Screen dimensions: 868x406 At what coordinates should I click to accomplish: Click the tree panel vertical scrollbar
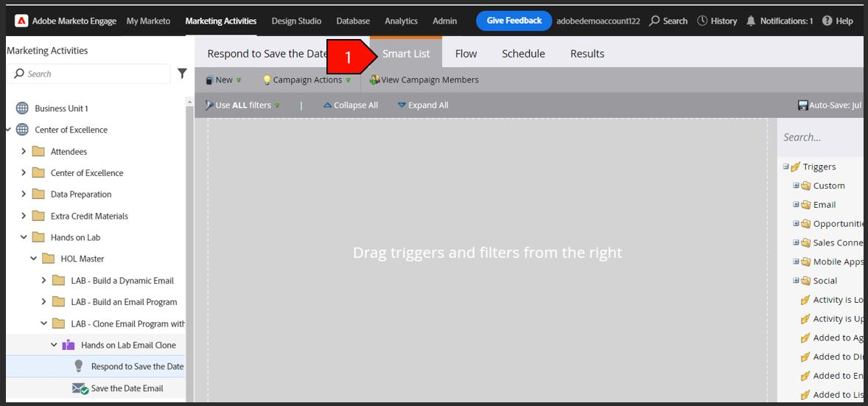click(190, 249)
